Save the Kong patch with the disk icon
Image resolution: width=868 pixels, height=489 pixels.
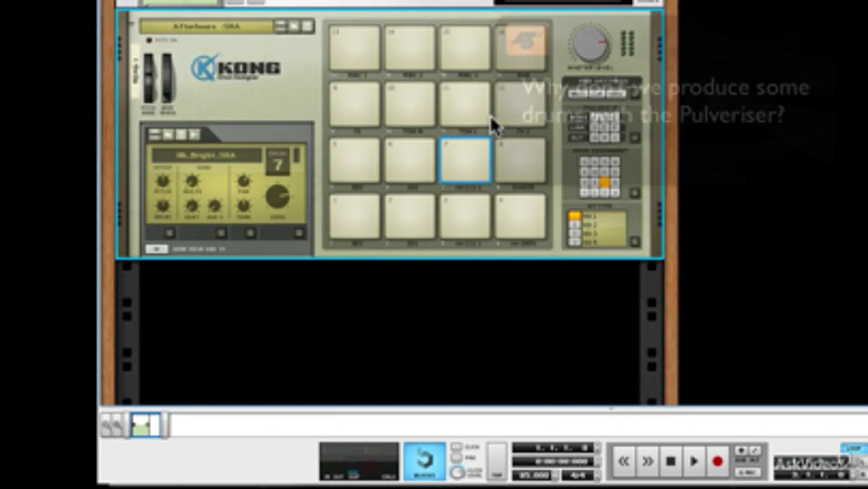(x=307, y=26)
